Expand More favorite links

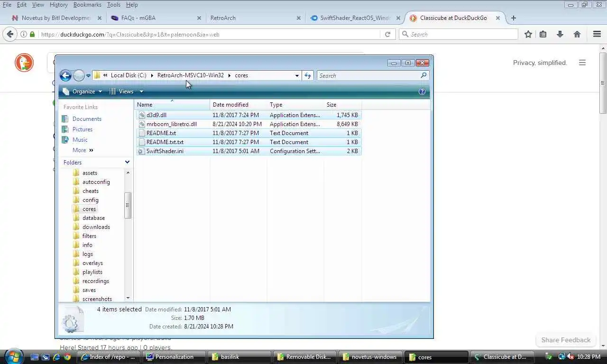83,150
